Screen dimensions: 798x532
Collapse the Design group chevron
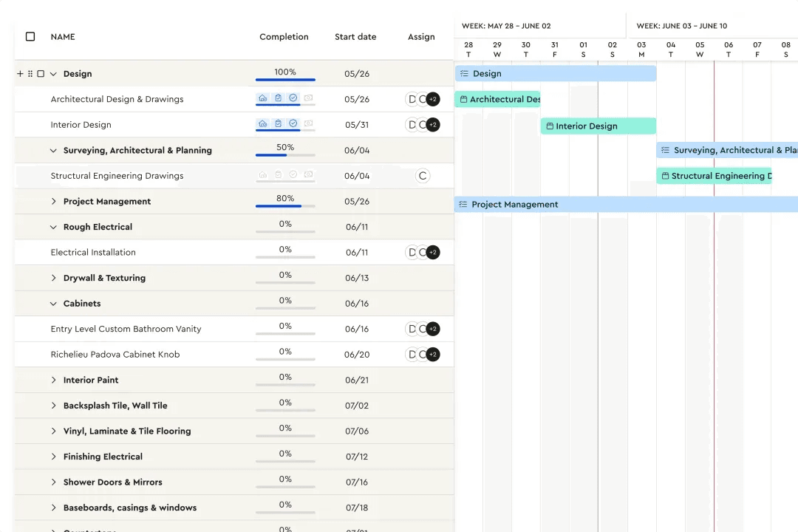pyautogui.click(x=52, y=73)
